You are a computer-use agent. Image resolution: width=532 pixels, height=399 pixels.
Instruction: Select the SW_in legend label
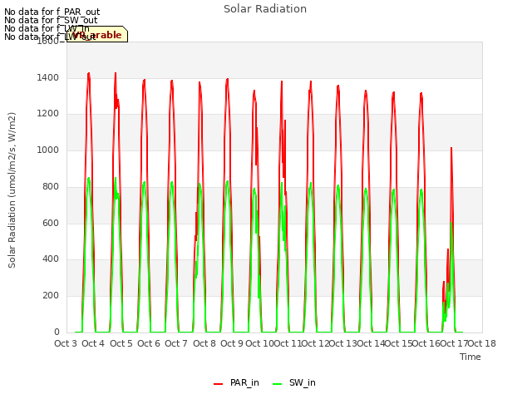coord(303,382)
